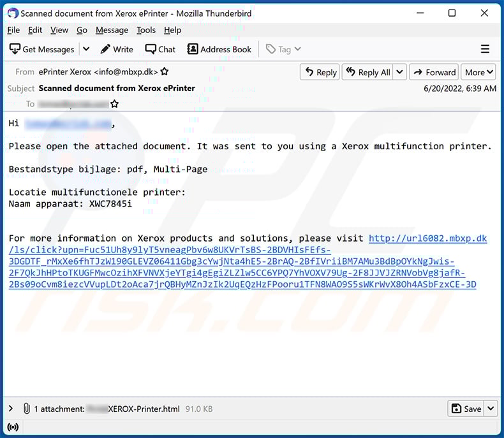Minimize the Thunderbird window
The width and height of the screenshot is (504, 438).
pyautogui.click(x=420, y=13)
